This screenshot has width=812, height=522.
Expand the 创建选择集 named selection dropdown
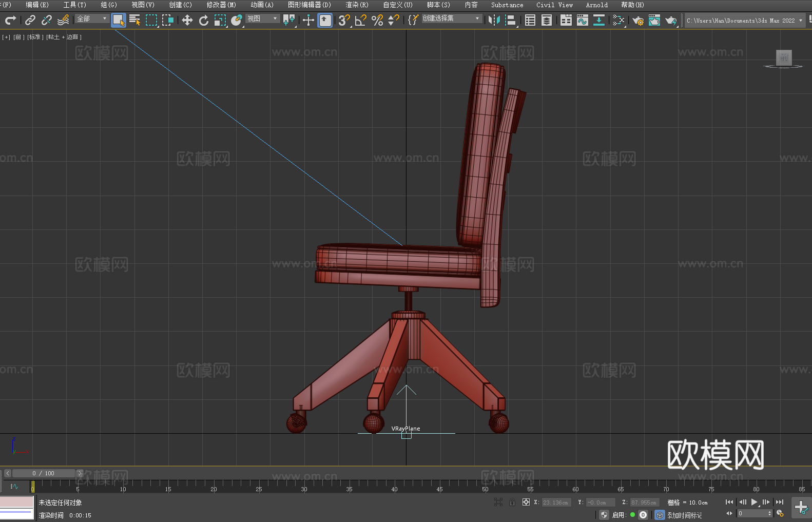(x=452, y=18)
